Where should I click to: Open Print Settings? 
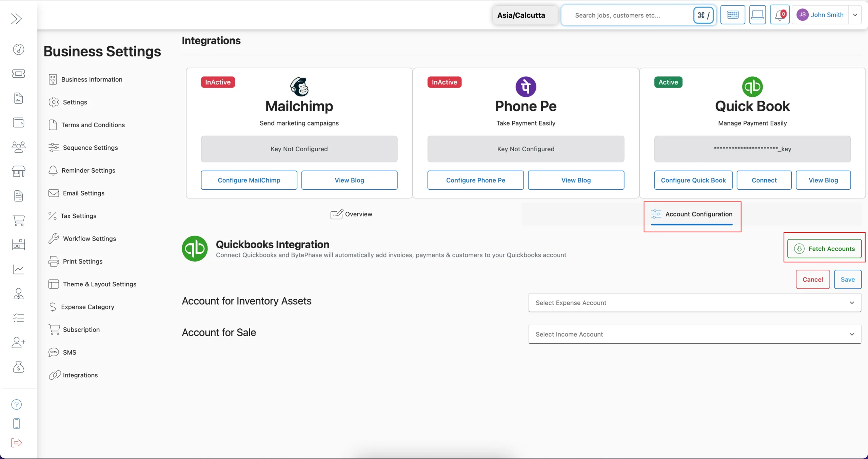coord(76,261)
